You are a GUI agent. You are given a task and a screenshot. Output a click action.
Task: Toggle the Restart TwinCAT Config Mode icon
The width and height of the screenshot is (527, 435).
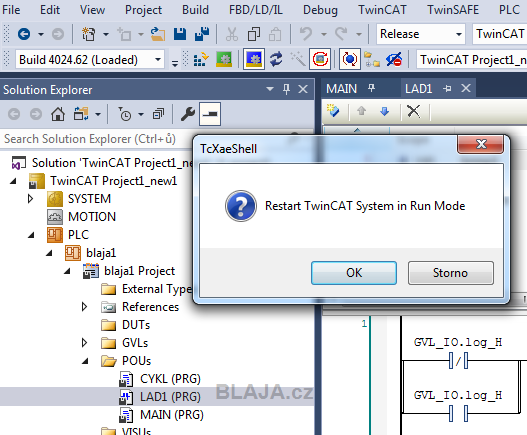(254, 59)
